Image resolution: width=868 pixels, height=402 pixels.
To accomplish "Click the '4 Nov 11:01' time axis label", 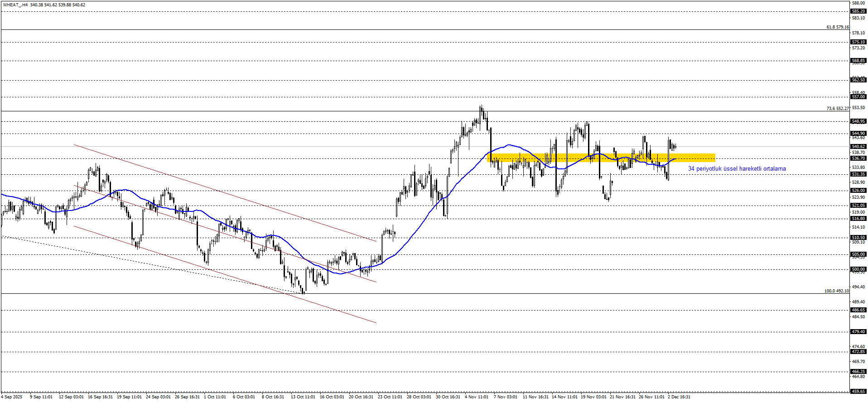I will [x=477, y=397].
